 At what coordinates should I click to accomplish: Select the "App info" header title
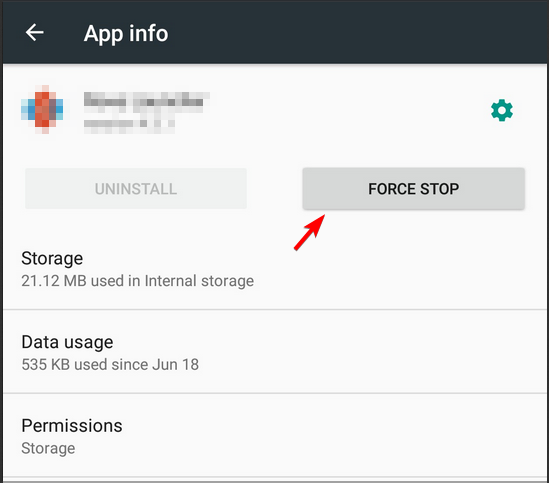tap(126, 34)
